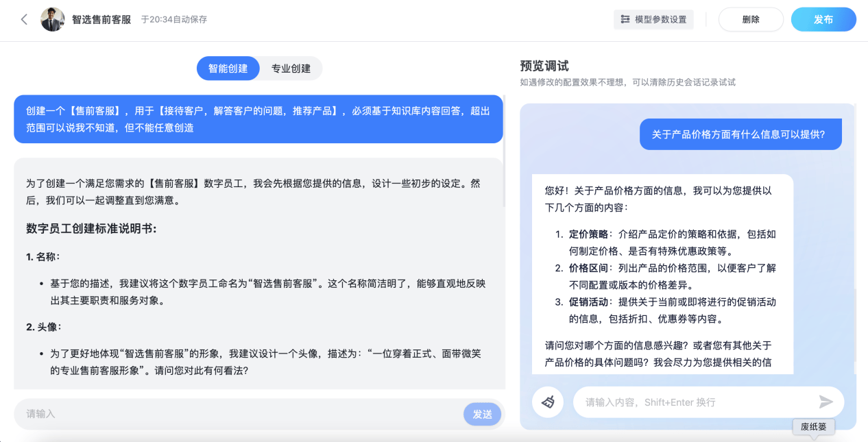868x442 pixels.
Task: Clear chat history with the broom icon
Action: pos(548,402)
